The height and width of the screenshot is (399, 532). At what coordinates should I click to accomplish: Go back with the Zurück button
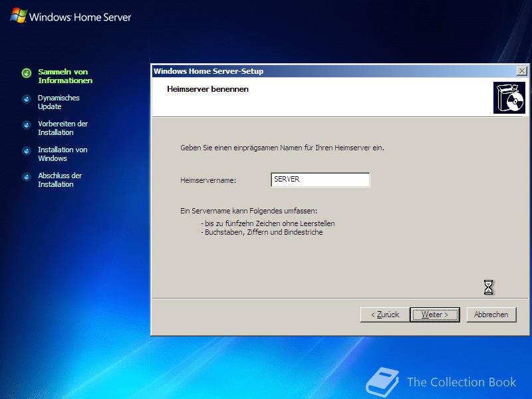[385, 315]
